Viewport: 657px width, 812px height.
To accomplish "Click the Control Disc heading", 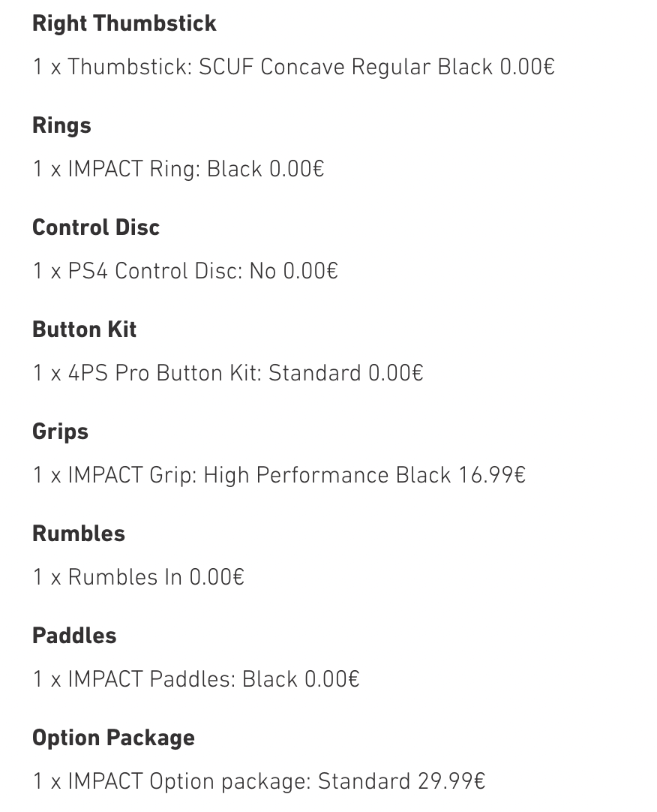I will coord(96,227).
